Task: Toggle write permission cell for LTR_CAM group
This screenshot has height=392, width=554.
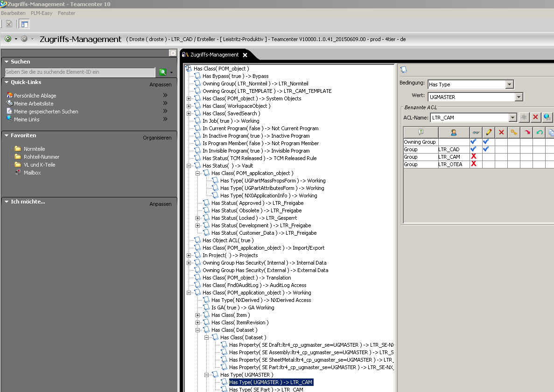Action: pos(489,156)
